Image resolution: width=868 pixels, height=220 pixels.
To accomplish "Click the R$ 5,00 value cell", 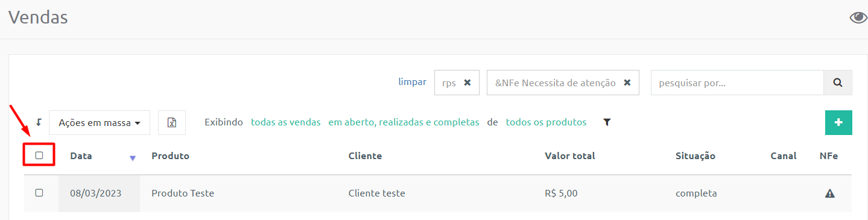I will pyautogui.click(x=561, y=193).
